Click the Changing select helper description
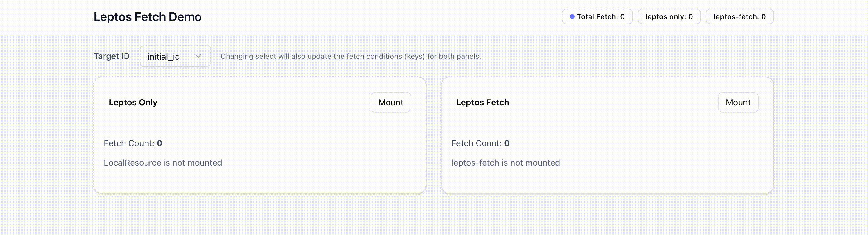Image resolution: width=868 pixels, height=235 pixels. tap(351, 56)
